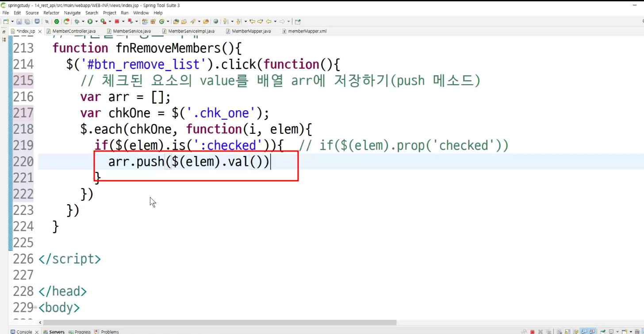Click the line 'var chkOne = $('.chk_one');'
This screenshot has height=334, width=644.
point(175,113)
